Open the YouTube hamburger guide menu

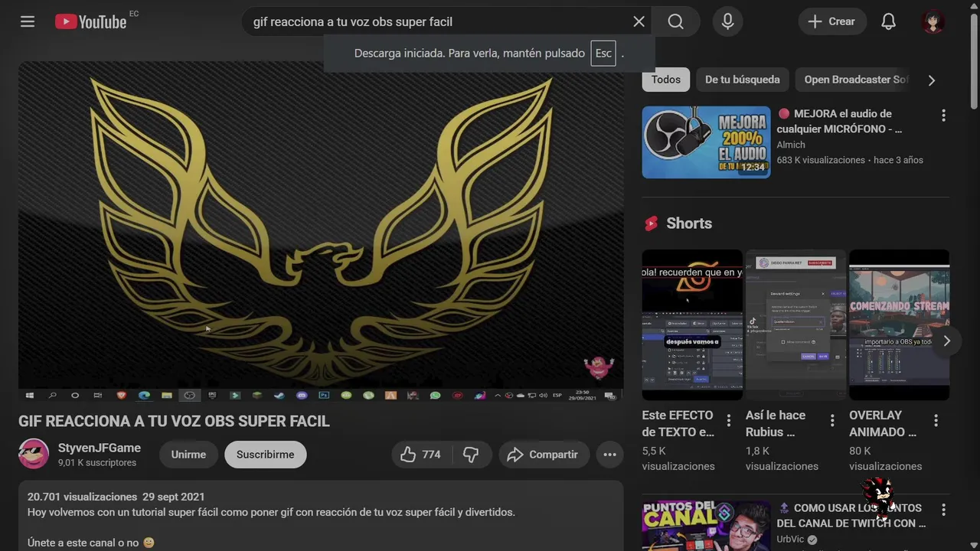pyautogui.click(x=28, y=21)
